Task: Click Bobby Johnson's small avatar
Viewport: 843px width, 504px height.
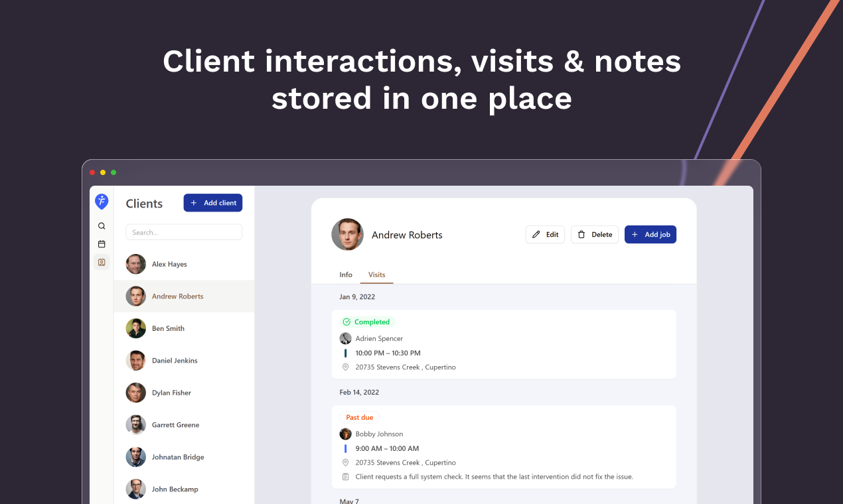Action: (345, 434)
